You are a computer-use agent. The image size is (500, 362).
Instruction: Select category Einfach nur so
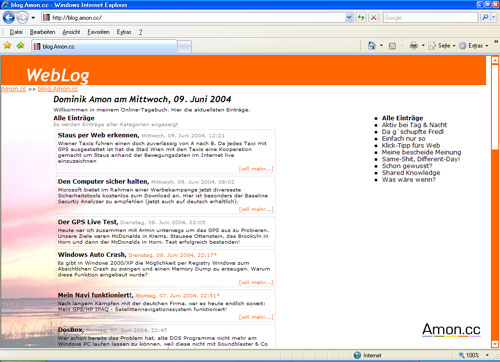pos(404,138)
